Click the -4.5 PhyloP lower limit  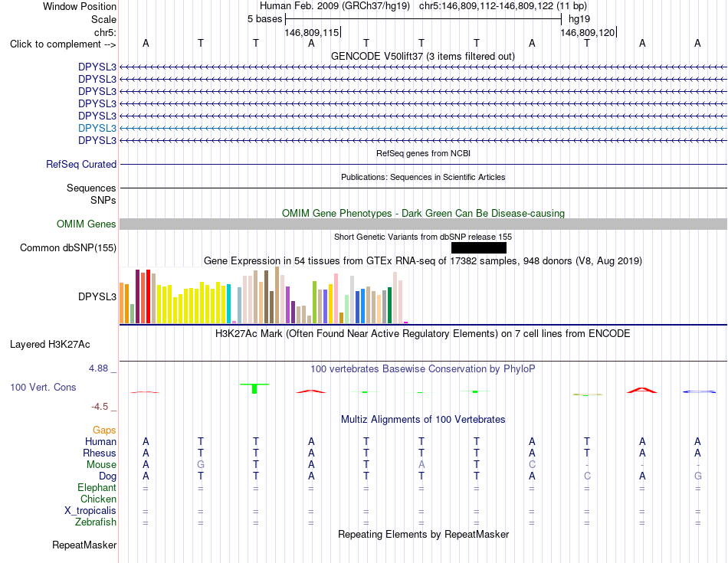tap(100, 407)
